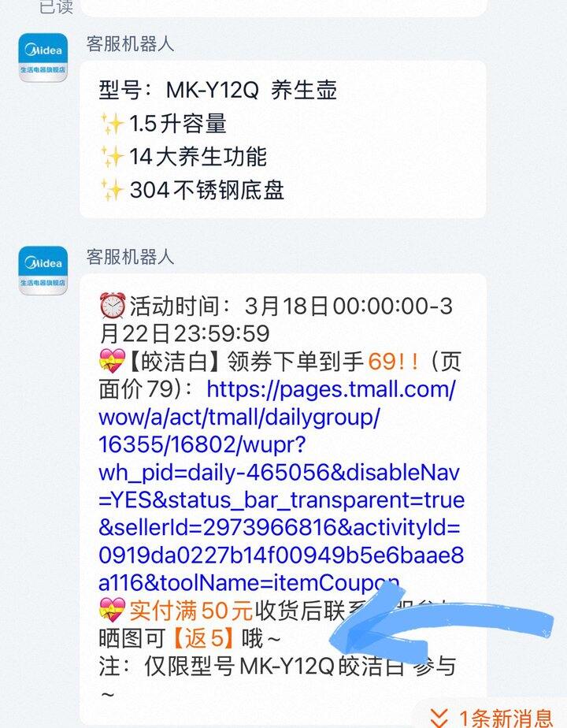Tap the sparkle icon beside 1.5升容量
The width and height of the screenshot is (567, 728).
[111, 124]
